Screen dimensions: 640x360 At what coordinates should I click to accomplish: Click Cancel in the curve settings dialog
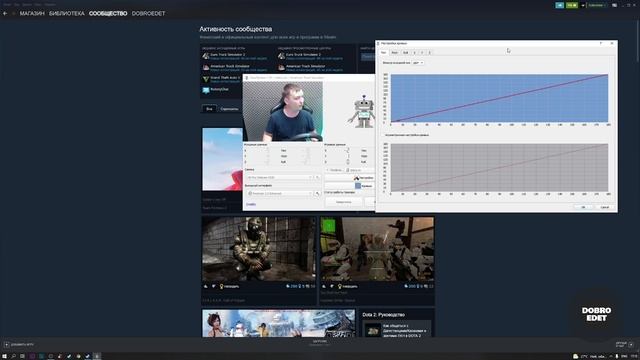pyautogui.click(x=604, y=207)
